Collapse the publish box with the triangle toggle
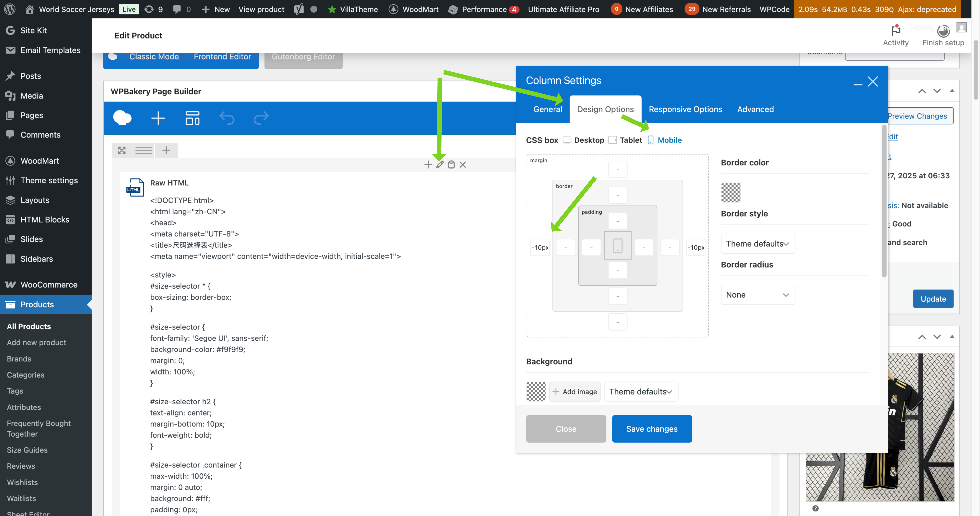The height and width of the screenshot is (516, 980). point(952,91)
